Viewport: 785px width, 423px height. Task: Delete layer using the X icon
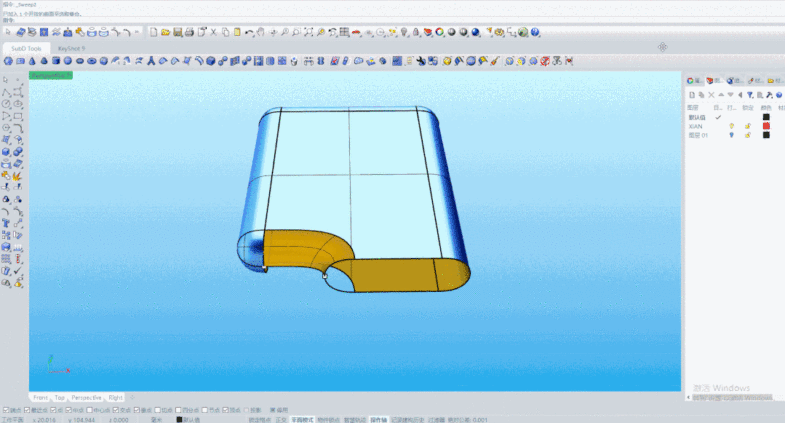coord(710,93)
